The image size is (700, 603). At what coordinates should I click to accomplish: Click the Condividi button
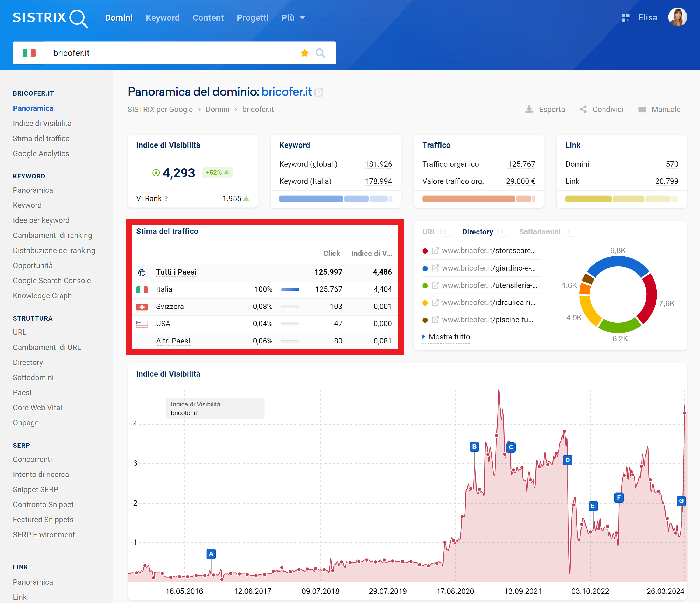click(602, 110)
